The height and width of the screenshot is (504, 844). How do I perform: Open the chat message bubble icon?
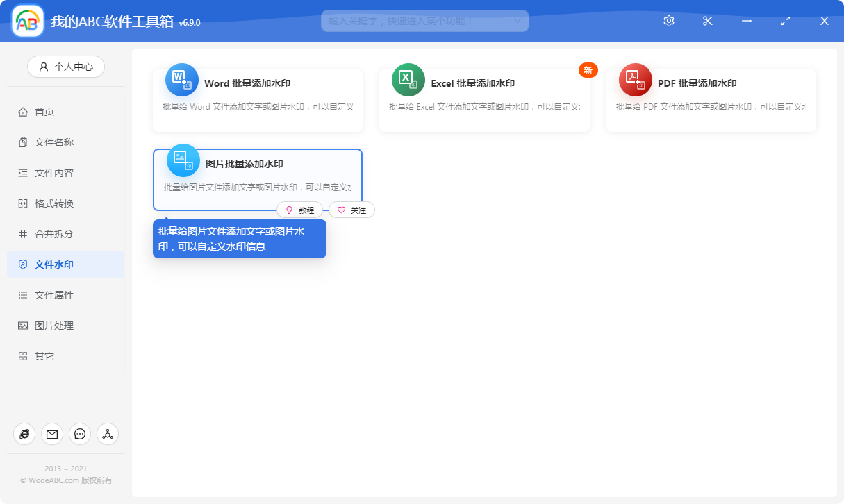pos(80,434)
